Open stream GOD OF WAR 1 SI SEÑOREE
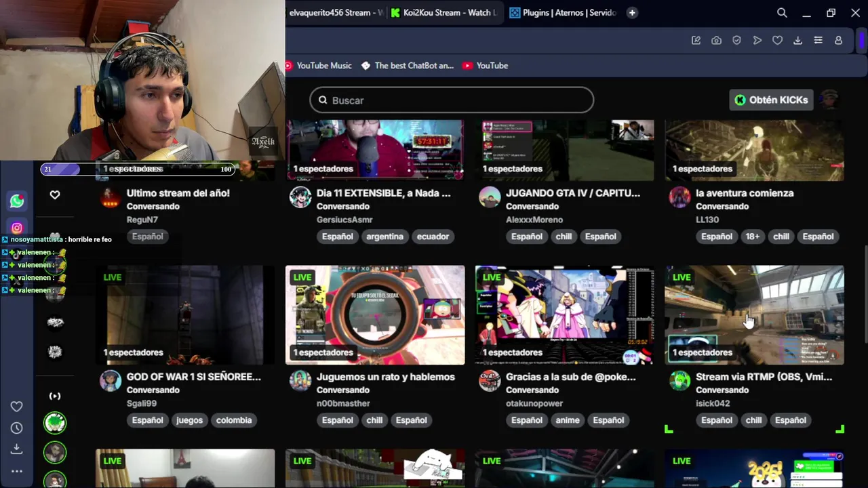Viewport: 868px width, 488px height. pyautogui.click(x=194, y=377)
